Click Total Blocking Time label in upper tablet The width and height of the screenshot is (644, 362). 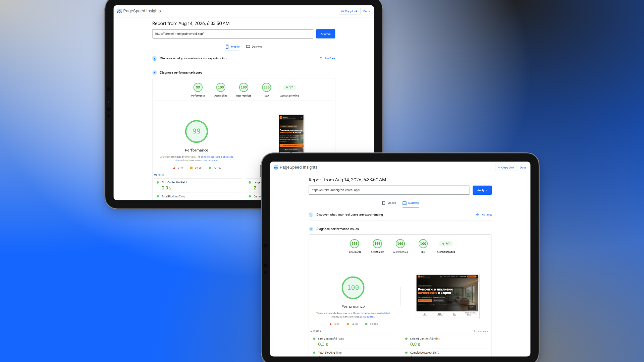173,196
